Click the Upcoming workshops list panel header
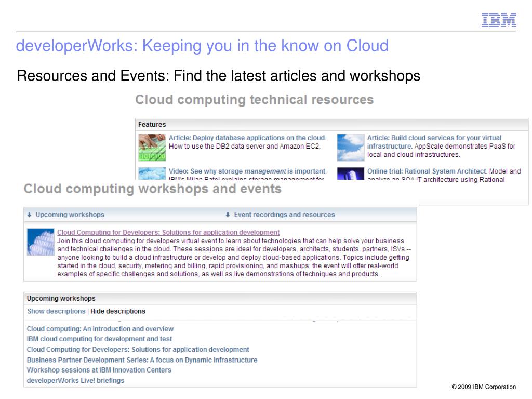Screen dimensions: 532x399 220,298
